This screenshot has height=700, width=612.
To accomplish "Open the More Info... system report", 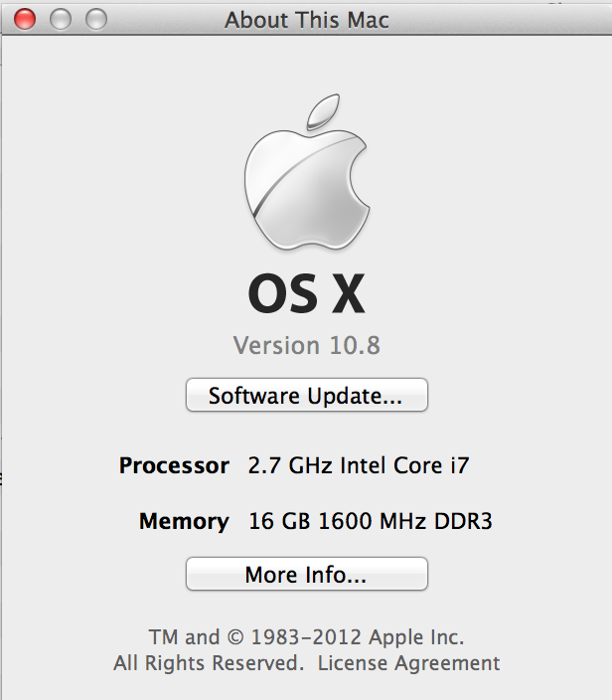I will pyautogui.click(x=306, y=574).
